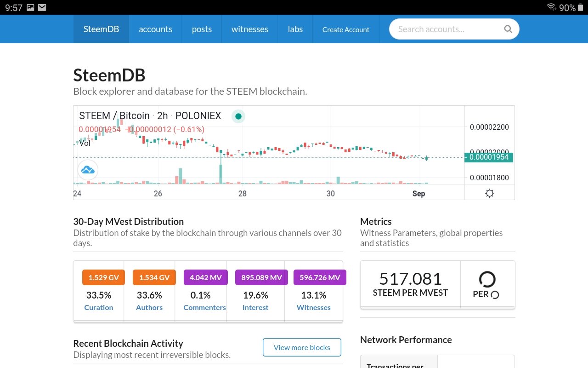The width and height of the screenshot is (588, 368).
Task: Click the current price label 0.00001954
Action: point(489,157)
